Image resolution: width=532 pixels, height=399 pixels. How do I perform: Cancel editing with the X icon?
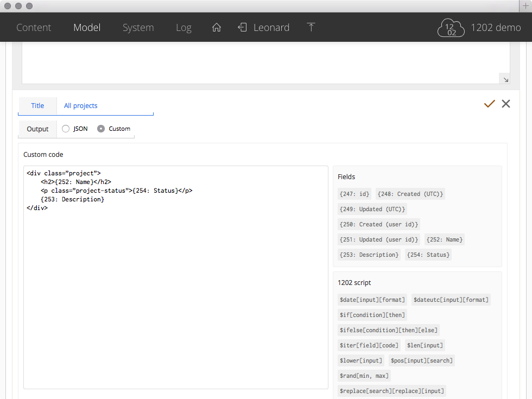click(x=506, y=104)
